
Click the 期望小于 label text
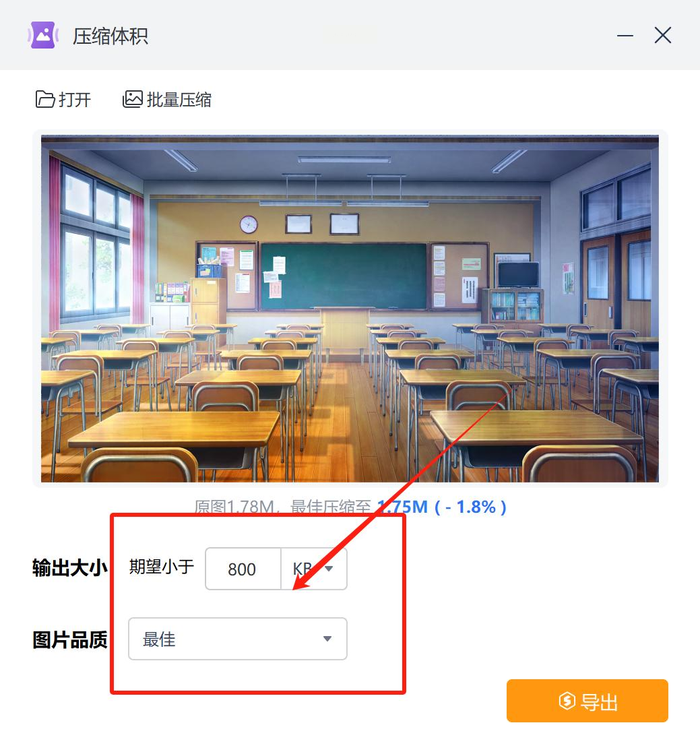[x=162, y=567]
